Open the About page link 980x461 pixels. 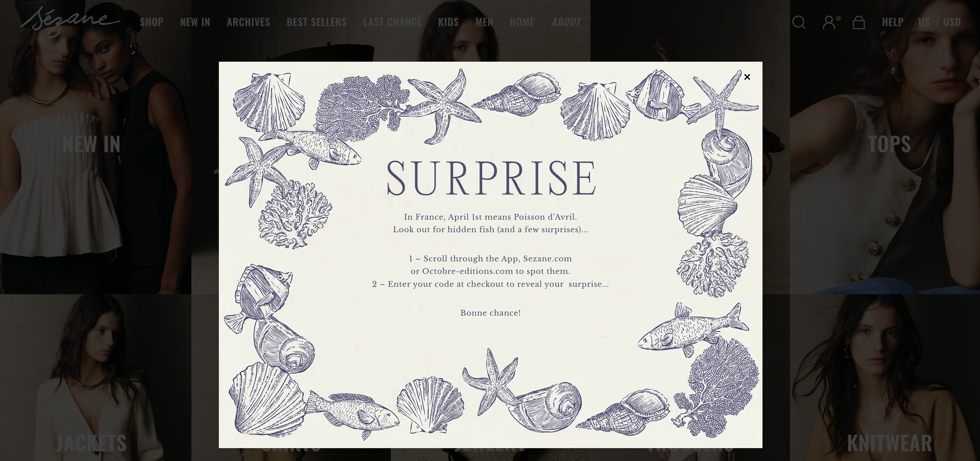point(566,22)
